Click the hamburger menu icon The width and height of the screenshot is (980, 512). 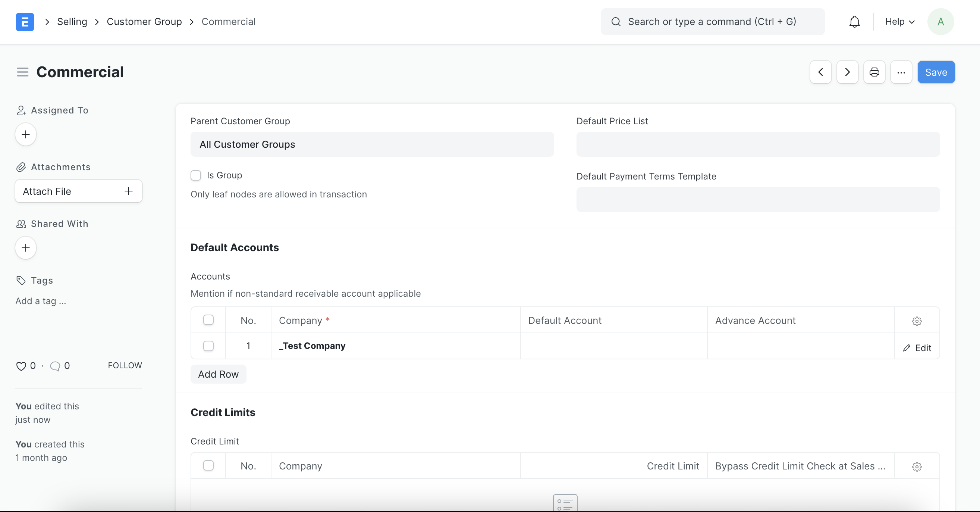22,71
